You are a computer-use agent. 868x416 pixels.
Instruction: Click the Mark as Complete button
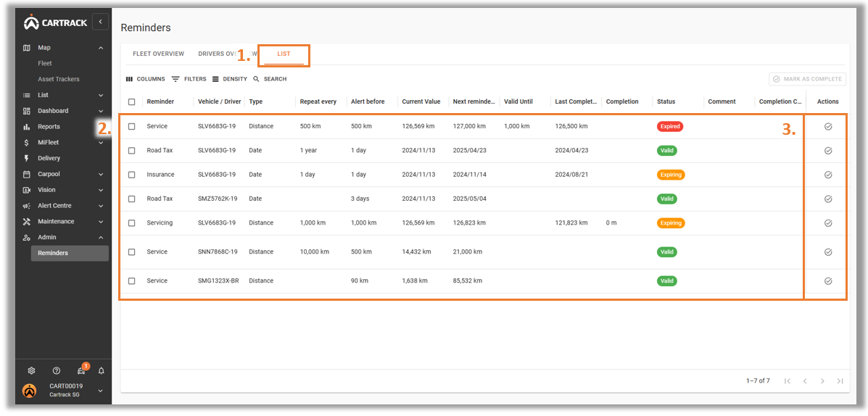(x=808, y=79)
